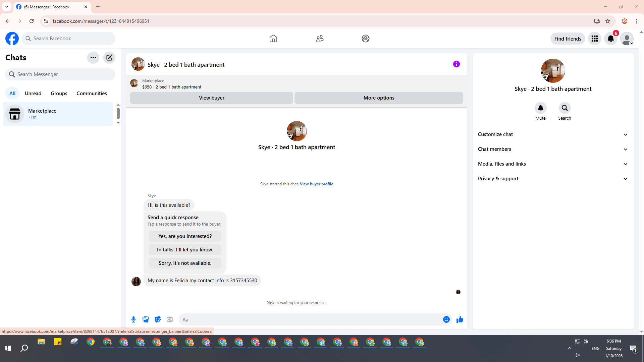Open the GIF picker icon
Image resolution: width=644 pixels, height=362 pixels.
[170, 319]
